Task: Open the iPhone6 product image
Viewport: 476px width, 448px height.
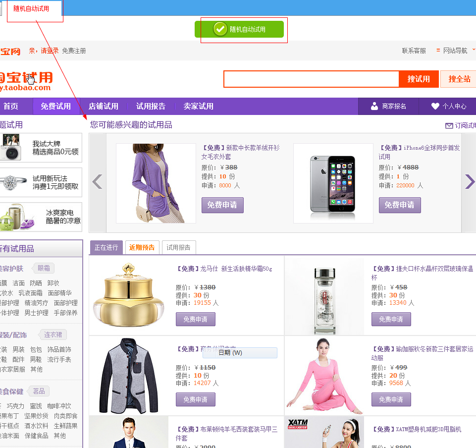Action: pos(333,183)
